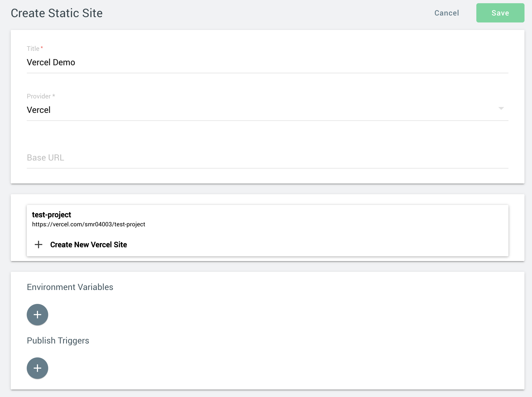The width and height of the screenshot is (532, 397).
Task: Click the Environment Variables heading
Action: click(70, 287)
